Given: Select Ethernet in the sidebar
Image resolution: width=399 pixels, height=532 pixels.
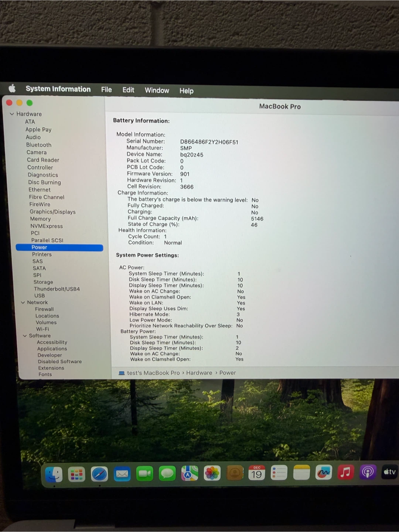Looking at the screenshot, I should click(x=40, y=190).
